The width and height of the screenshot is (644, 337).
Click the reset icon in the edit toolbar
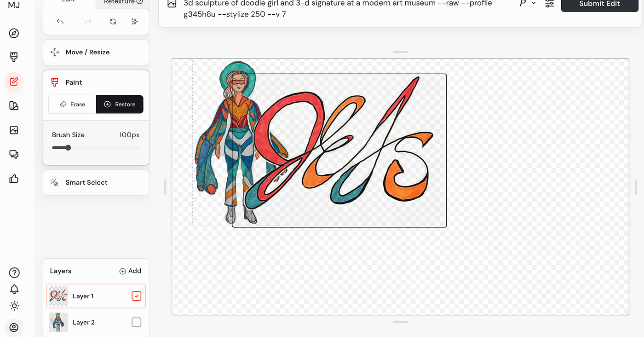113,21
